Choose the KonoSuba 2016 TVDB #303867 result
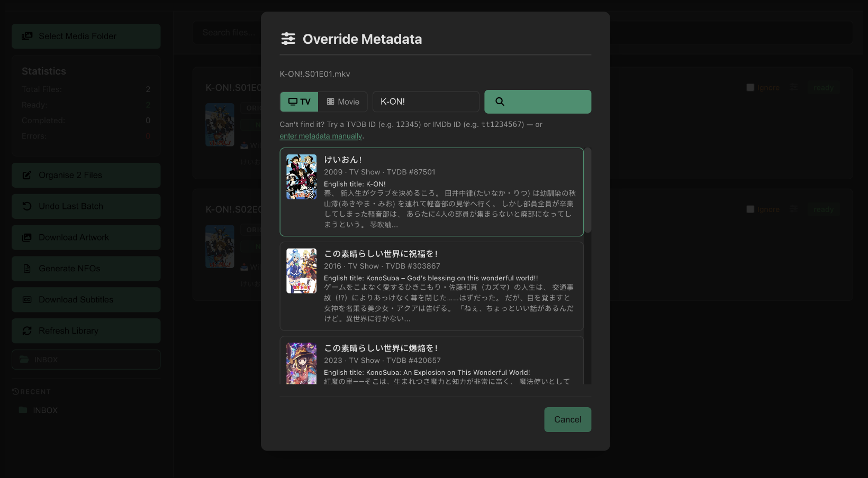Screen dimensions: 868x478 [431, 286]
